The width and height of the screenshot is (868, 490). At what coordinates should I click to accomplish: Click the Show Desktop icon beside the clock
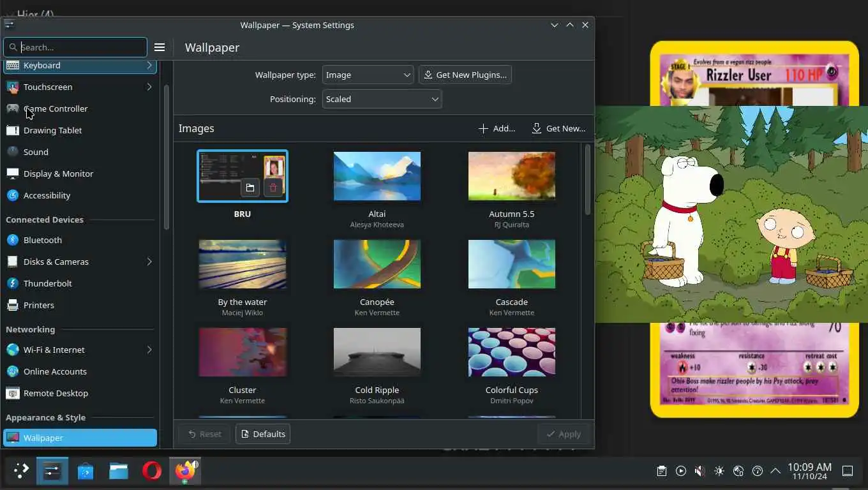coord(848,471)
